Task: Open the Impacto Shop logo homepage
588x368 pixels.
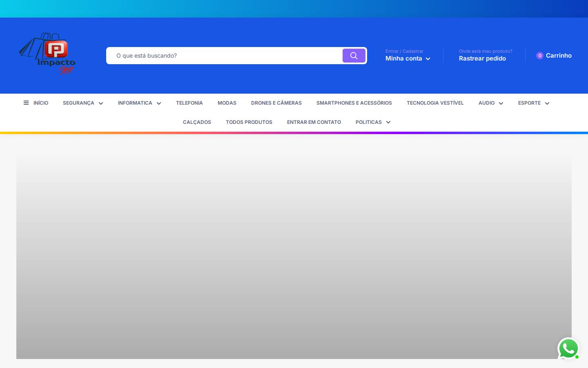Action: point(47,54)
